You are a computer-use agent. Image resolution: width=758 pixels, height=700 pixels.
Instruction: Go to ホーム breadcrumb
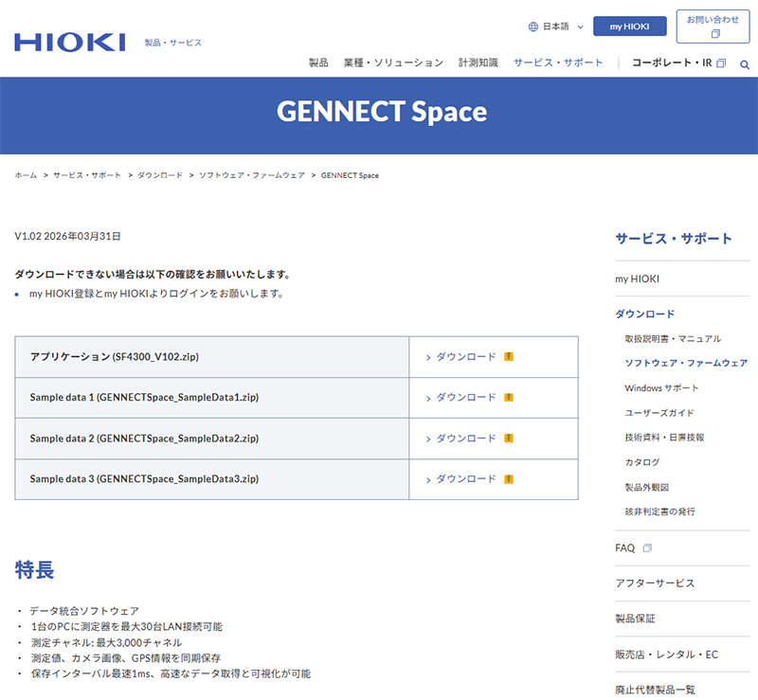tap(26, 175)
